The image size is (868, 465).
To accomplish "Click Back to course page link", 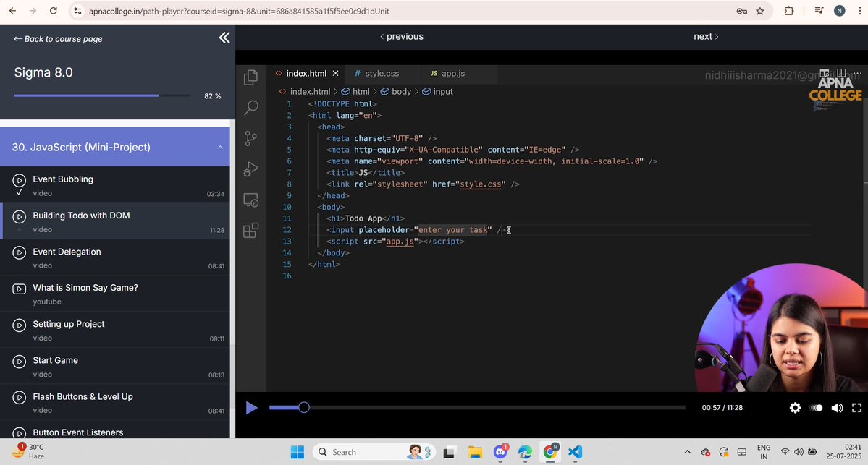I will pyautogui.click(x=58, y=39).
